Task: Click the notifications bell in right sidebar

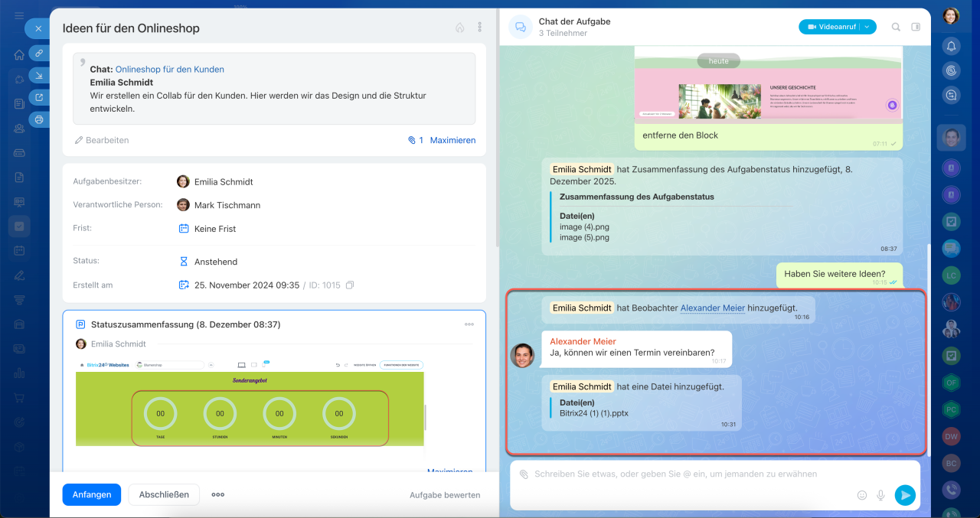Action: [951, 46]
